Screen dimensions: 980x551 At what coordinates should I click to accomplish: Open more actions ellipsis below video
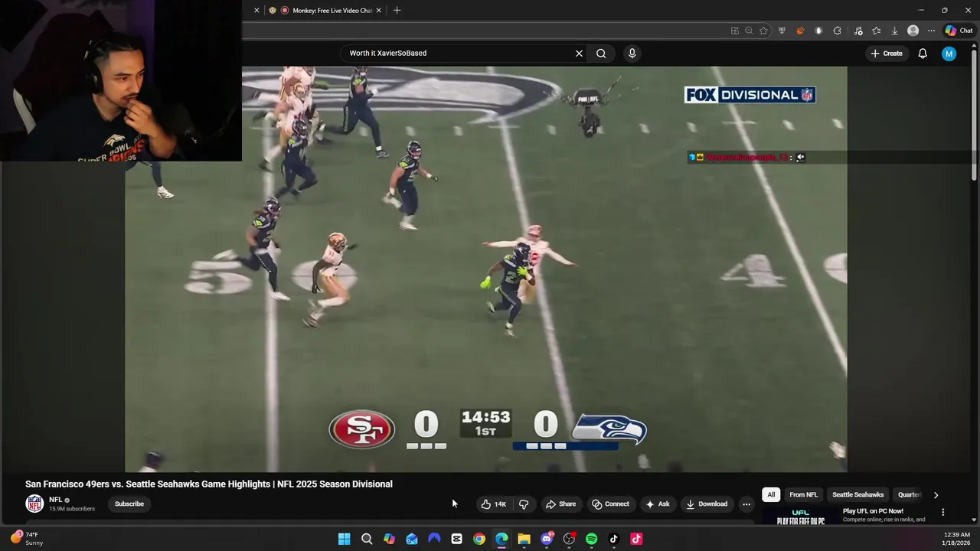pyautogui.click(x=746, y=504)
